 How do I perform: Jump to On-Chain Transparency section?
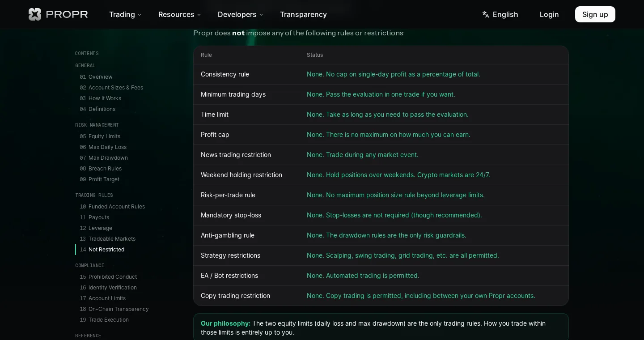[x=114, y=309]
